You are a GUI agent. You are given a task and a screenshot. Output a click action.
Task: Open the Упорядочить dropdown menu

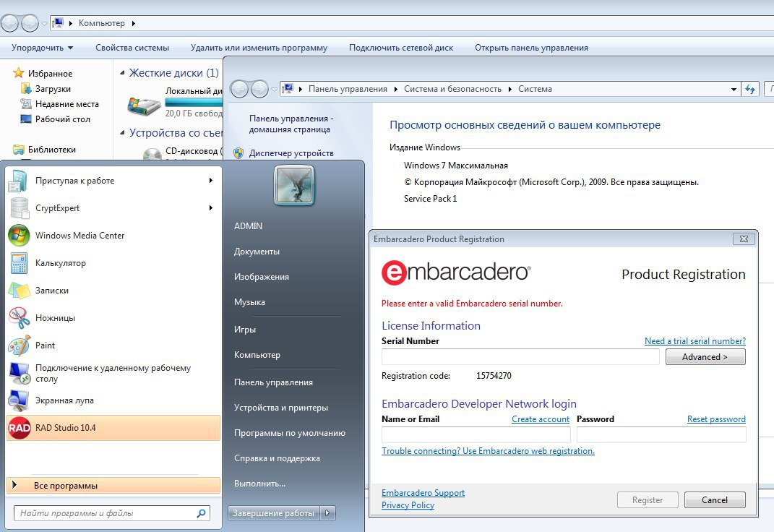43,48
